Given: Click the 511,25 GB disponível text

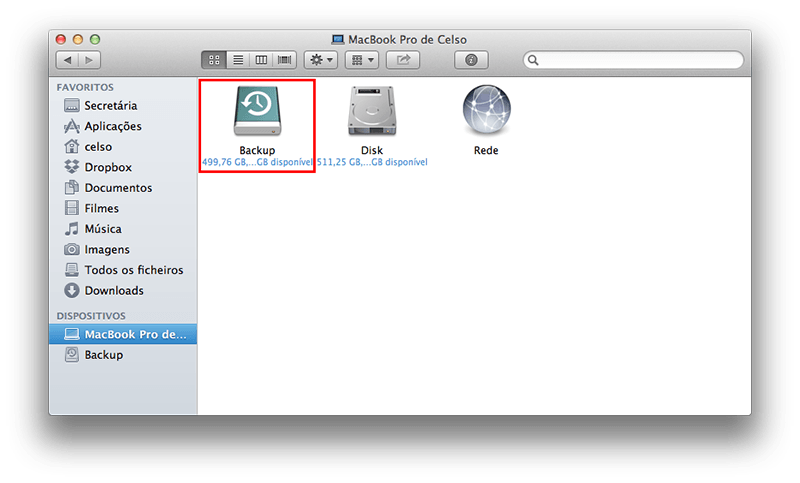Looking at the screenshot, I should (372, 162).
